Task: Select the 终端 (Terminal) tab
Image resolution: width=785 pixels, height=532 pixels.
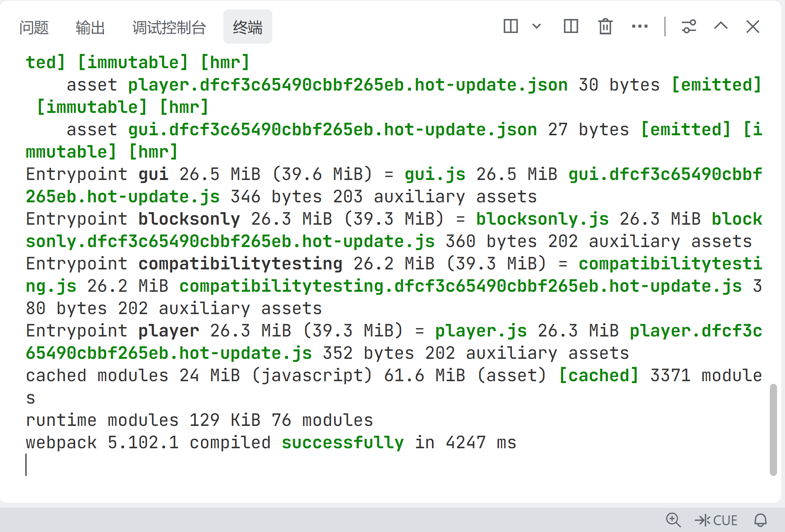Action: click(x=247, y=27)
